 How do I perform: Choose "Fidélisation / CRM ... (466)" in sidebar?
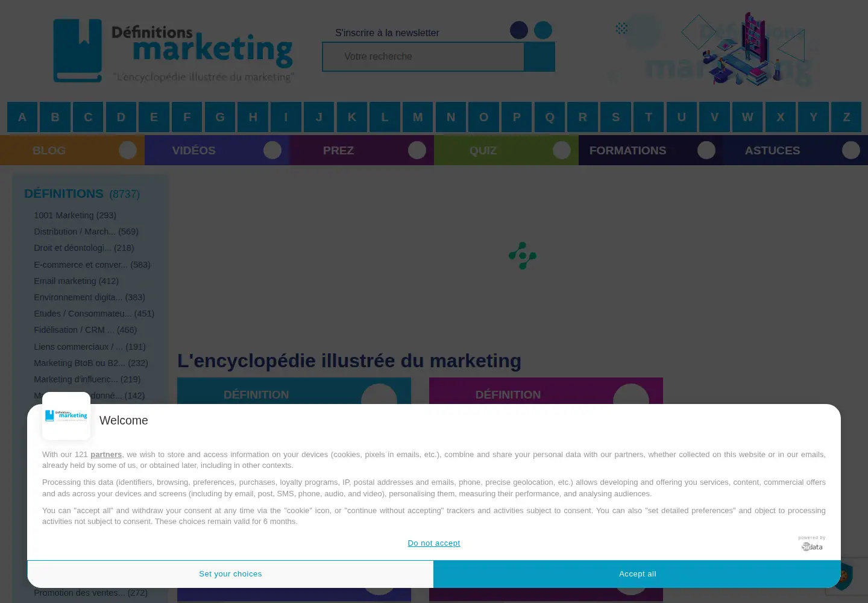coord(85,330)
